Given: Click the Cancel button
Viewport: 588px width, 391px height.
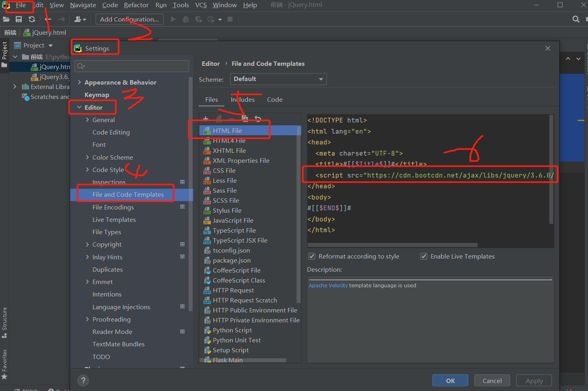Looking at the screenshot, I should (x=492, y=381).
